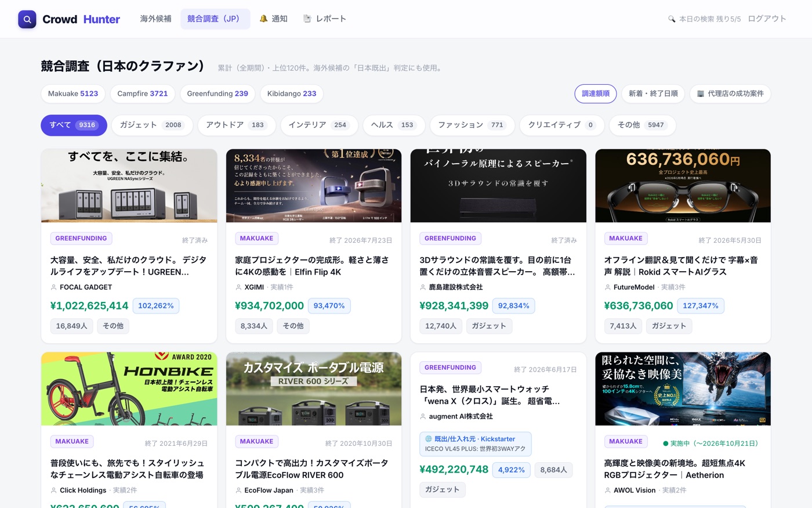Click the globe icon in 既出/仕入れ元 badge

click(x=429, y=439)
